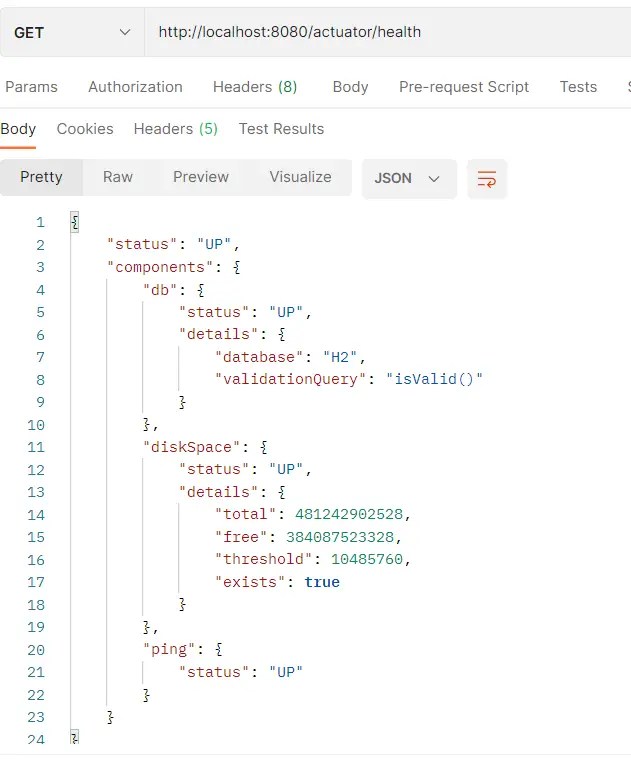
Task: Open the Pre-request Script tab
Action: tap(464, 87)
